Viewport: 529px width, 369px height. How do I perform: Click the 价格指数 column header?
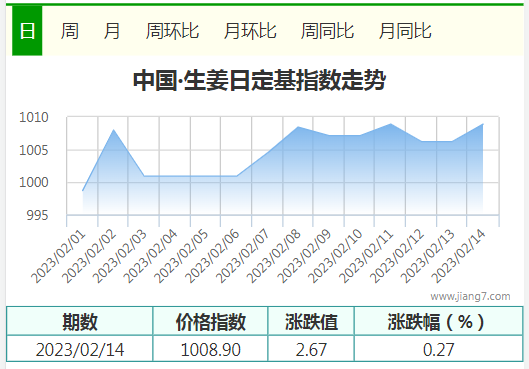coord(211,322)
